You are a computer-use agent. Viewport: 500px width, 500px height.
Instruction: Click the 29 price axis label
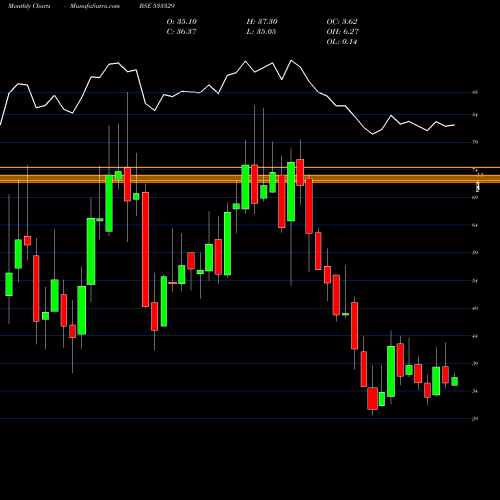point(475,419)
